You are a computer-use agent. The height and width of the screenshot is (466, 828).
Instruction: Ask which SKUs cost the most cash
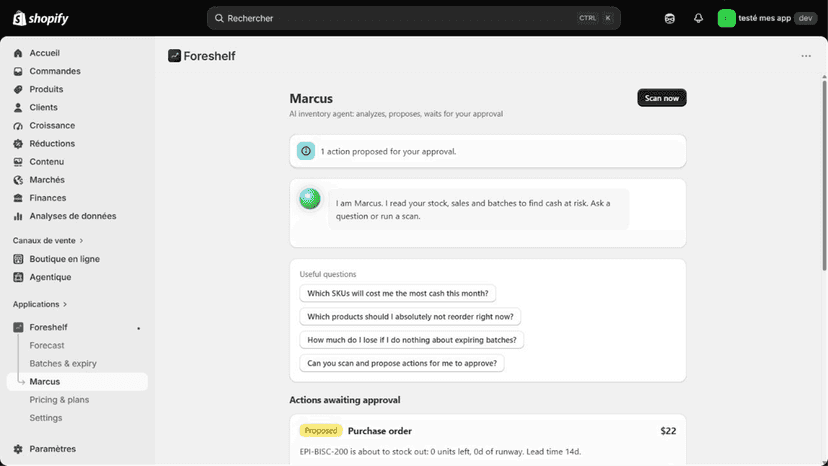pos(398,293)
